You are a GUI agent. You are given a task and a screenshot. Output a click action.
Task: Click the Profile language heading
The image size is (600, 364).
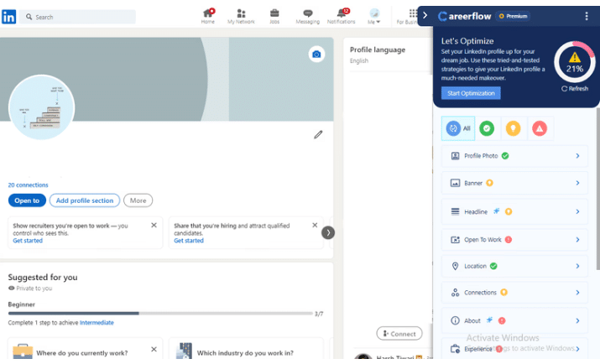(x=378, y=49)
